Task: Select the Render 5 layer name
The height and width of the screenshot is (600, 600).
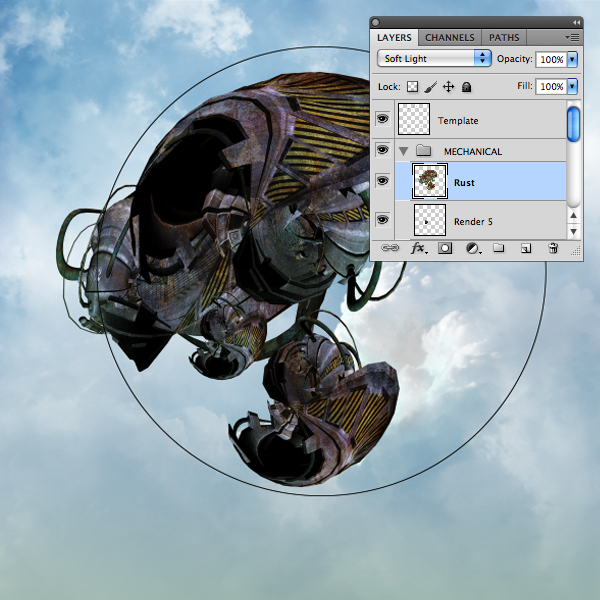Action: coord(473,222)
